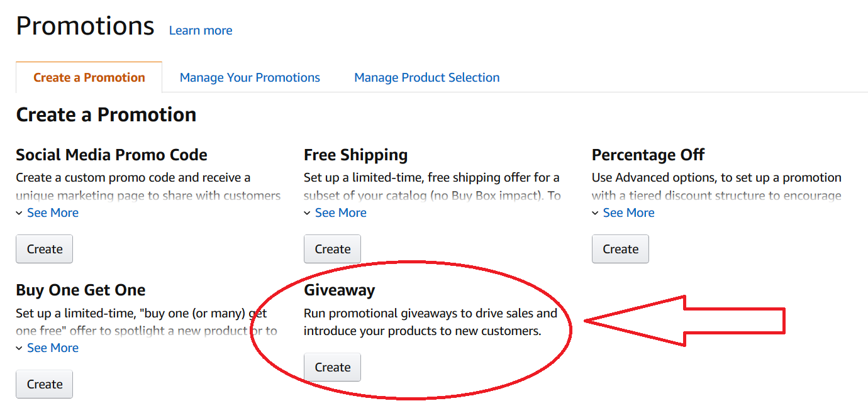The image size is (868, 418).
Task: Click Create under Buy One Get One
Action: [45, 384]
